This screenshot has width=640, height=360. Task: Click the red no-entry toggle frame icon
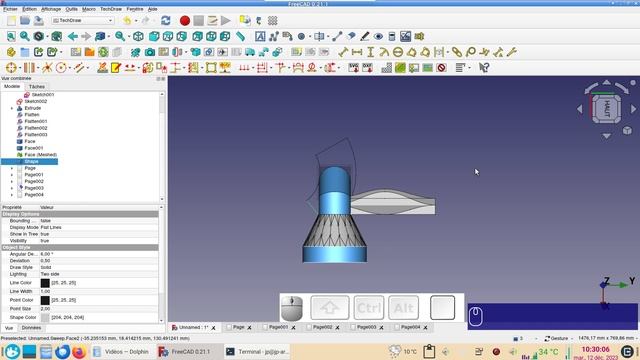(441, 68)
